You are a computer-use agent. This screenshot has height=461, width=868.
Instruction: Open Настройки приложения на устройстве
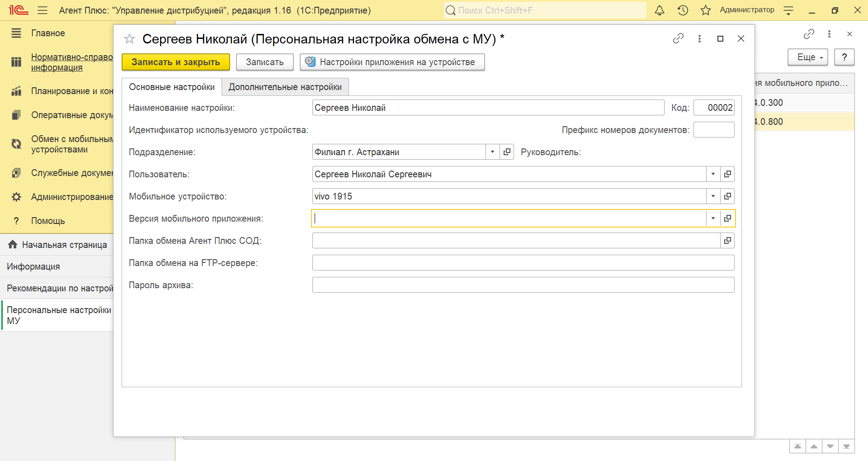coord(392,62)
